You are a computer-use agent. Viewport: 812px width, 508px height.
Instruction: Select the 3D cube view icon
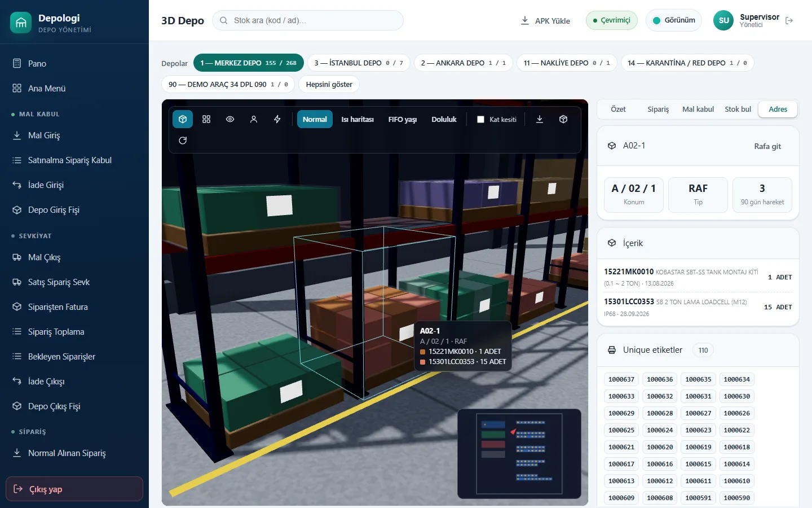coord(183,119)
